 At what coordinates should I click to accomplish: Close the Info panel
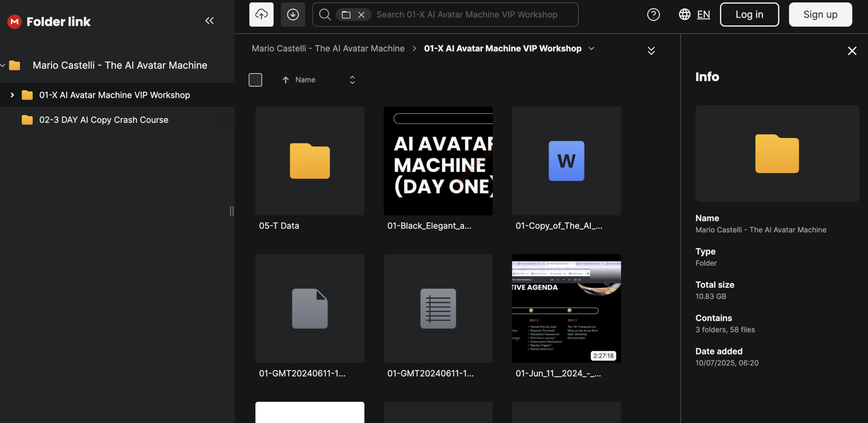[x=852, y=51]
